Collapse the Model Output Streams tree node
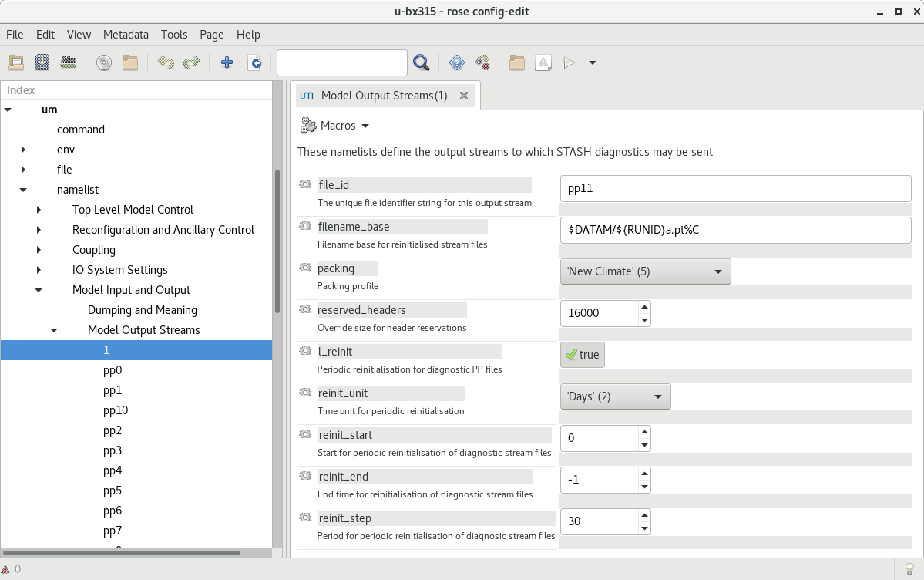924x580 pixels. coord(54,330)
